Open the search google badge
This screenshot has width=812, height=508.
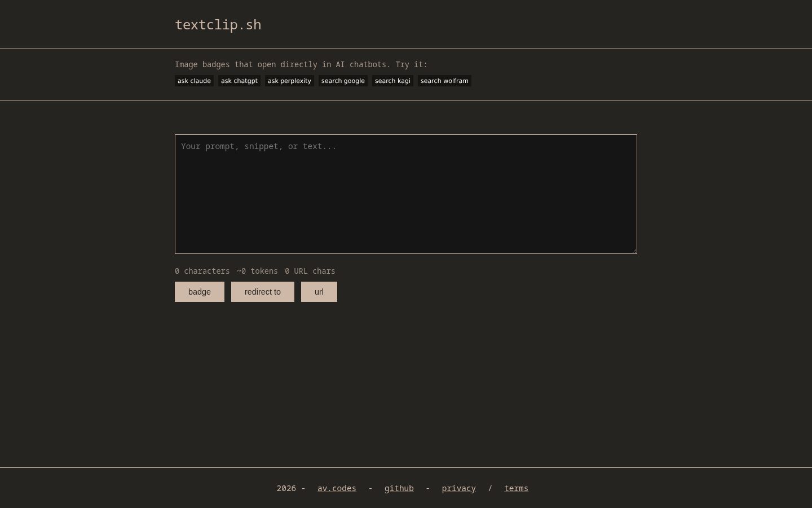click(343, 81)
